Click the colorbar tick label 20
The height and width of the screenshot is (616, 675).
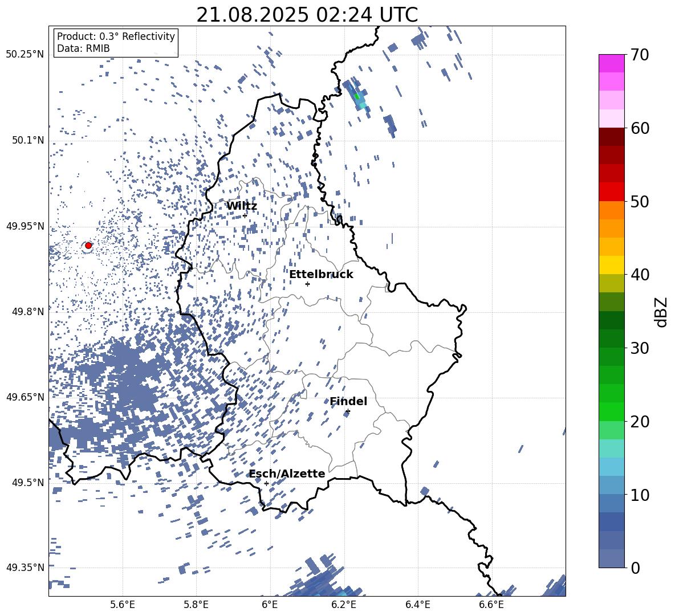[640, 422]
